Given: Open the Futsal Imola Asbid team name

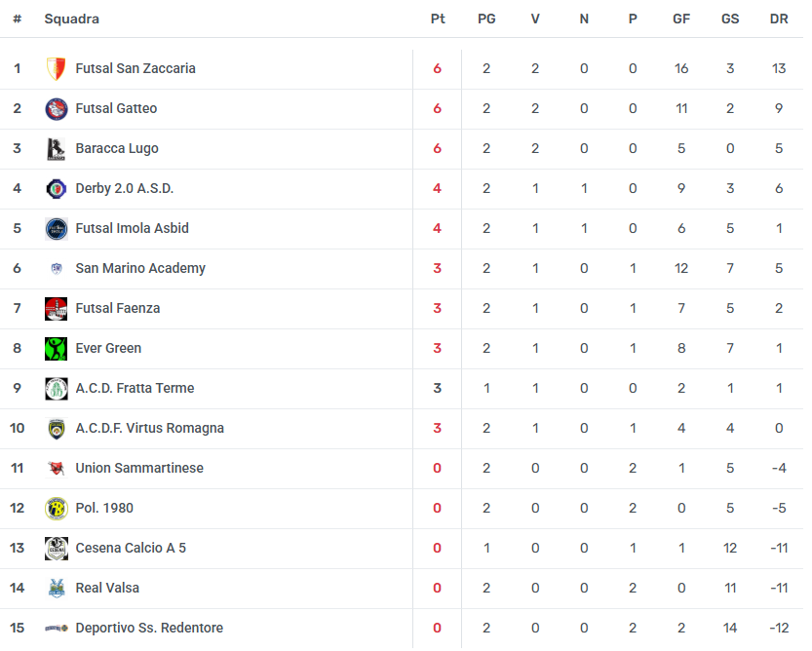Looking at the screenshot, I should (x=132, y=228).
